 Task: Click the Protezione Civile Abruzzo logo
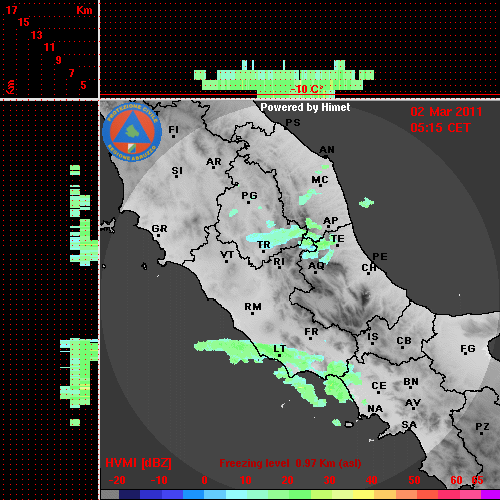point(132,132)
